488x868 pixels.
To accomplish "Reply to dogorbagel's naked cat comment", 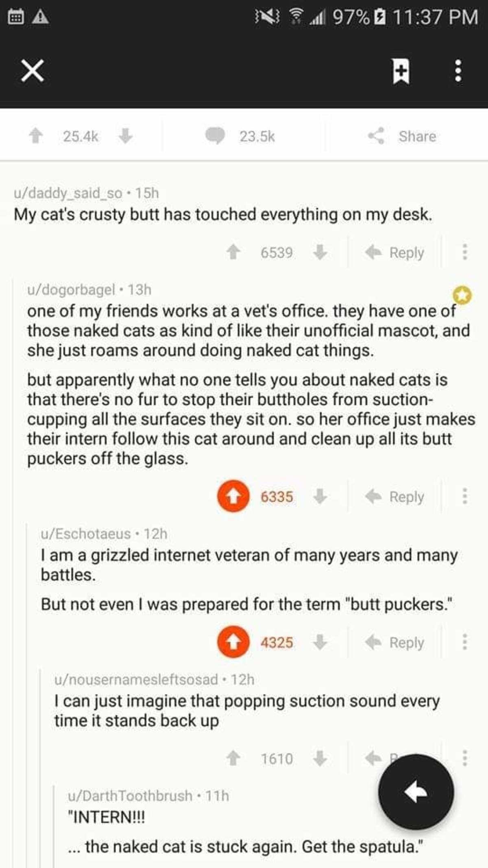I will click(395, 496).
